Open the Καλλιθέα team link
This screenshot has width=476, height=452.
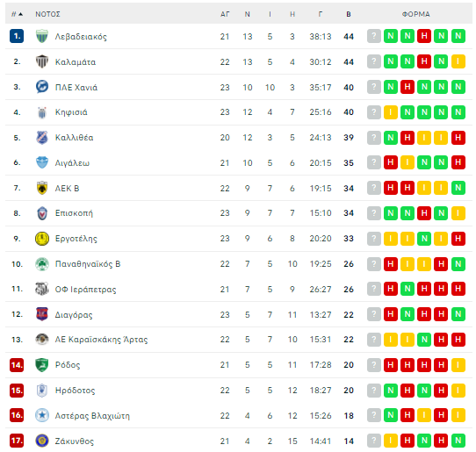pos(74,138)
